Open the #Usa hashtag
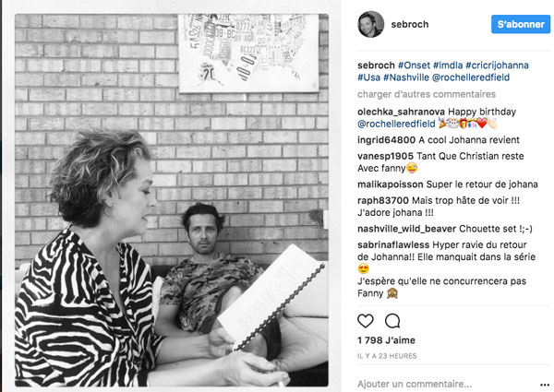554x392 pixels. tap(368, 77)
